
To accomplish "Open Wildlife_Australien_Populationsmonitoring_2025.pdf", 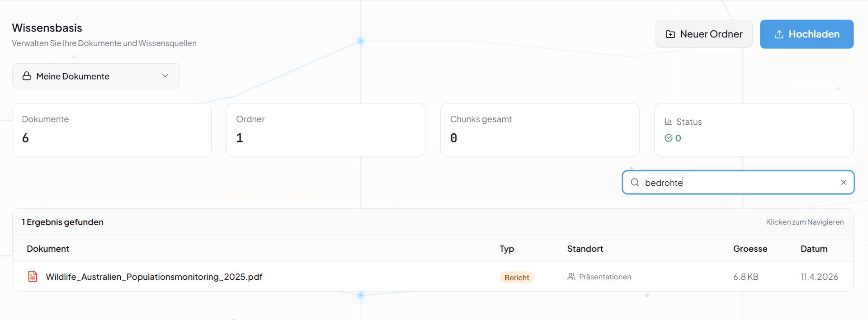I will pyautogui.click(x=154, y=277).
